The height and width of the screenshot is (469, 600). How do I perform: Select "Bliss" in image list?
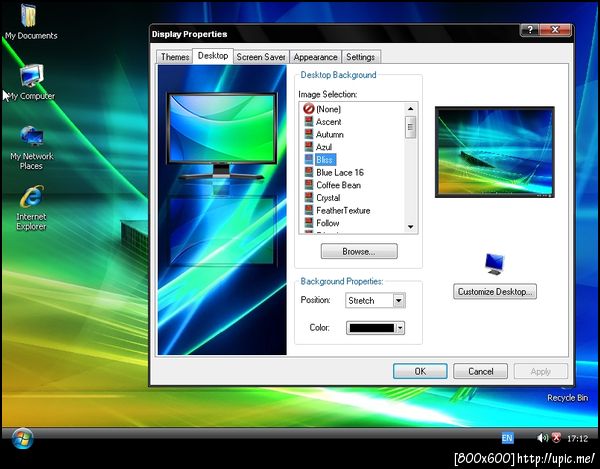click(326, 160)
